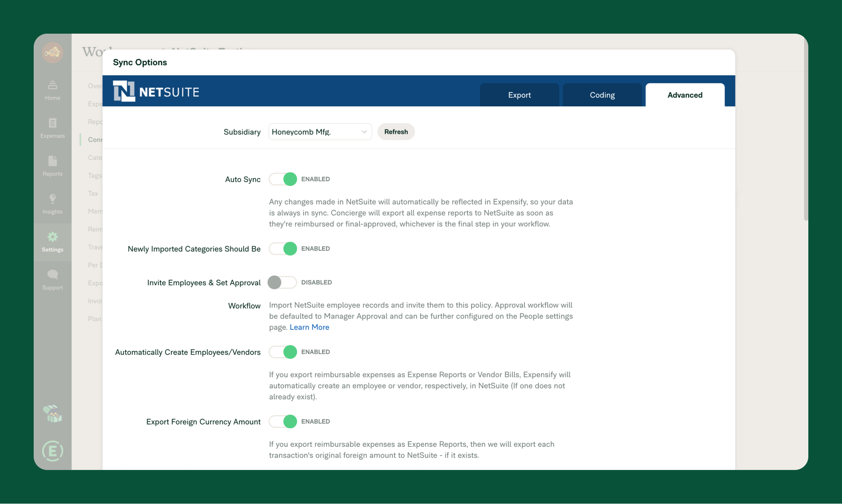The image size is (842, 504).
Task: Toggle the Auto Sync switch
Action: click(283, 179)
